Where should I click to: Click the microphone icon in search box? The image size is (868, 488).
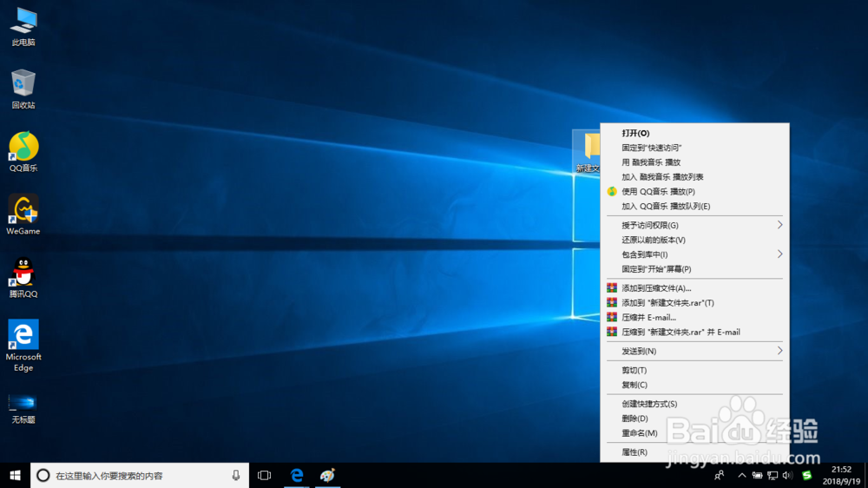point(236,475)
